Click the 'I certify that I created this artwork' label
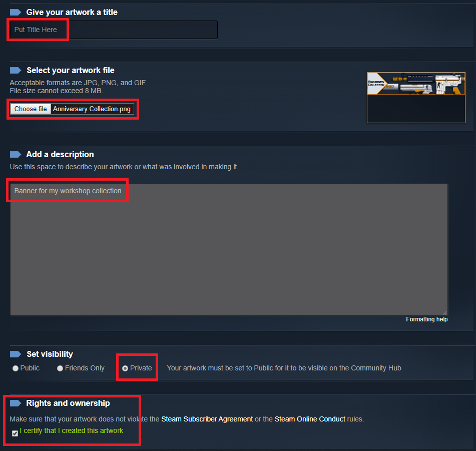The image size is (476, 451). 72,430
